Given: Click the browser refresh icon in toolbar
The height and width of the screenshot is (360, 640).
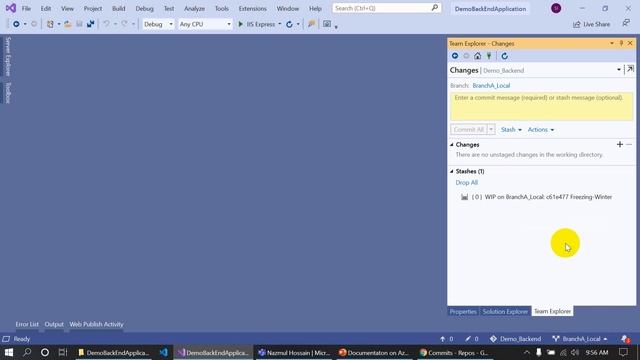Looking at the screenshot, I should tap(289, 24).
